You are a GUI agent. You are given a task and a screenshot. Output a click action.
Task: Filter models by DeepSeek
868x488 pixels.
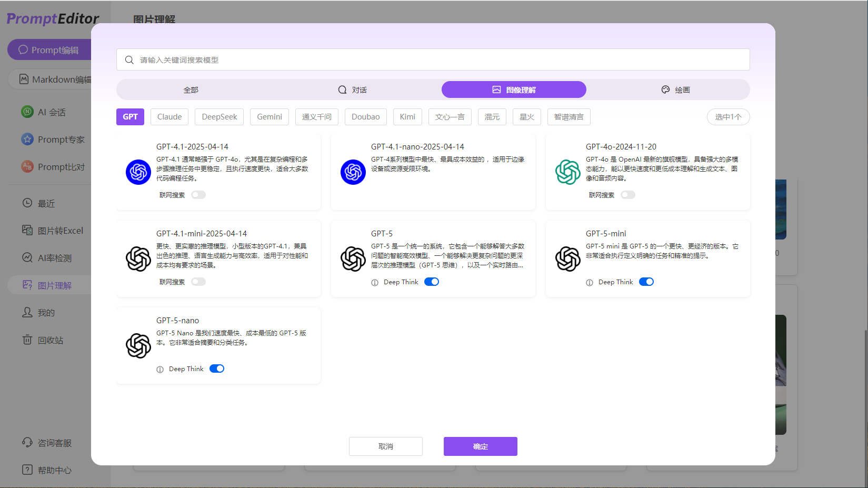tap(220, 117)
